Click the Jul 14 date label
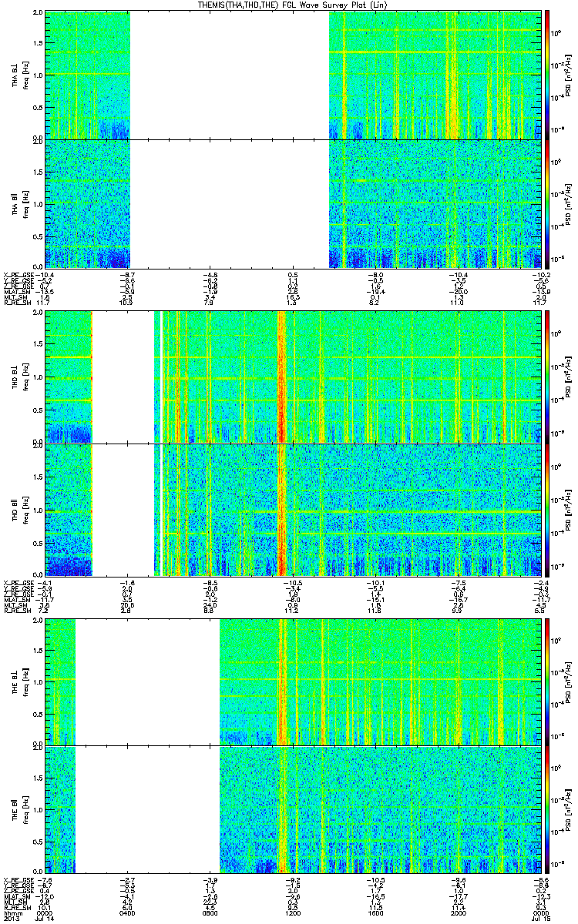578x924 pixels. [x=45, y=919]
